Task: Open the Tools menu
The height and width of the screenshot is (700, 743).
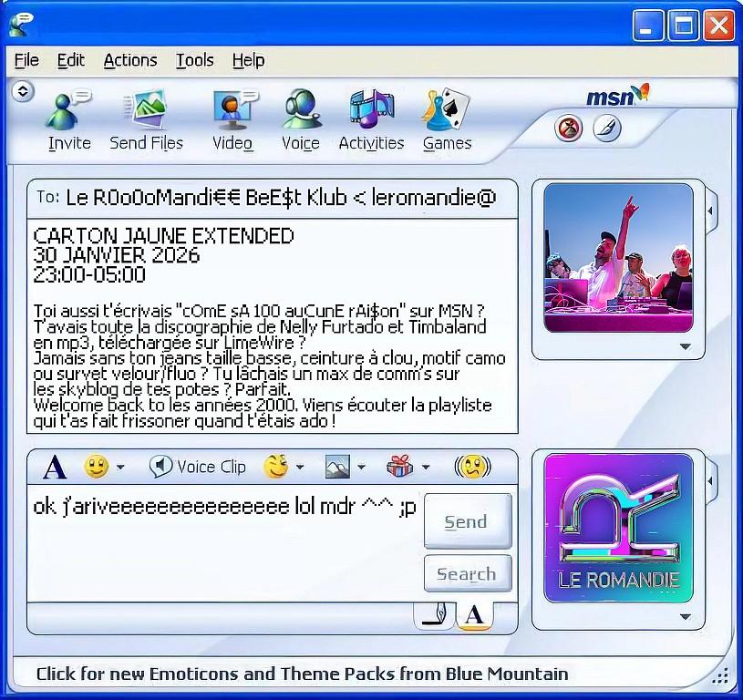Action: pos(194,60)
